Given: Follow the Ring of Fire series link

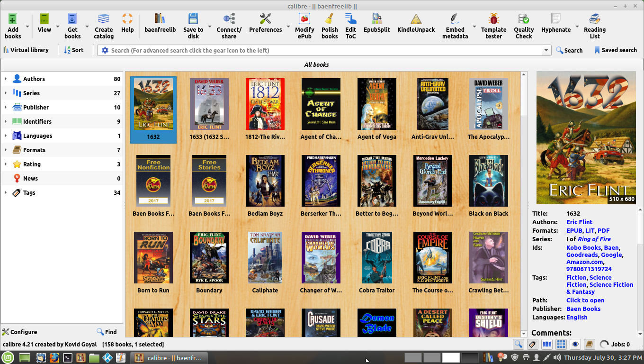Looking at the screenshot, I should pyautogui.click(x=594, y=239).
